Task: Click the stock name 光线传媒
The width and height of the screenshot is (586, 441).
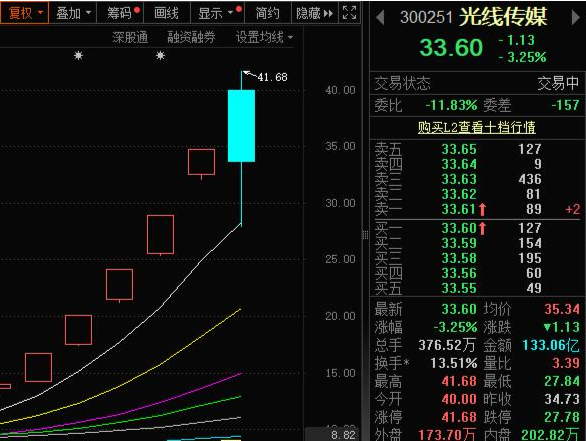Action: click(x=503, y=17)
